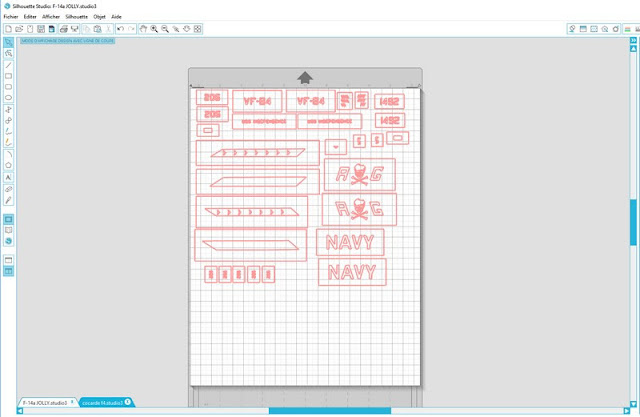The height and width of the screenshot is (417, 640).
Task: Click the send to Silhouette icon
Action: 74,29
